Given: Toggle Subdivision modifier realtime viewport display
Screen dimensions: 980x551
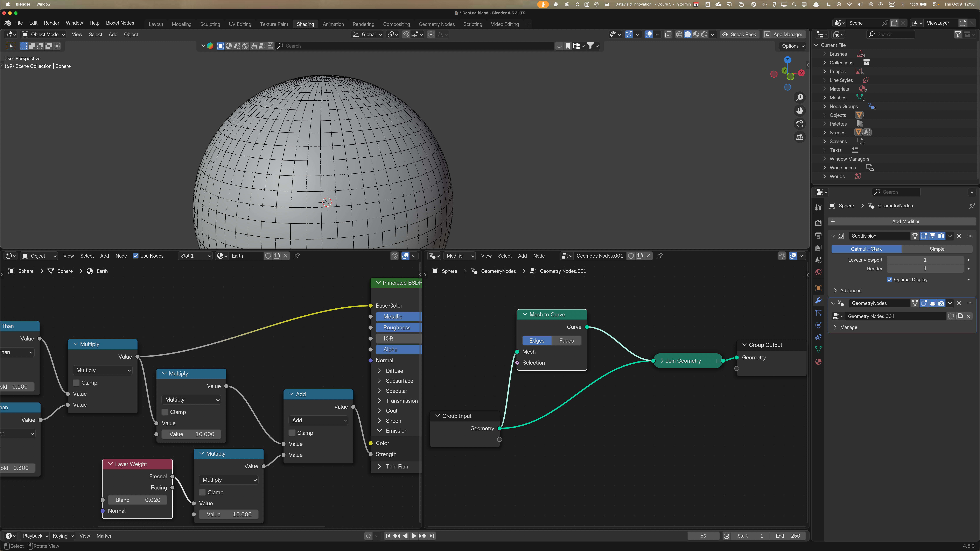Looking at the screenshot, I should pyautogui.click(x=932, y=236).
